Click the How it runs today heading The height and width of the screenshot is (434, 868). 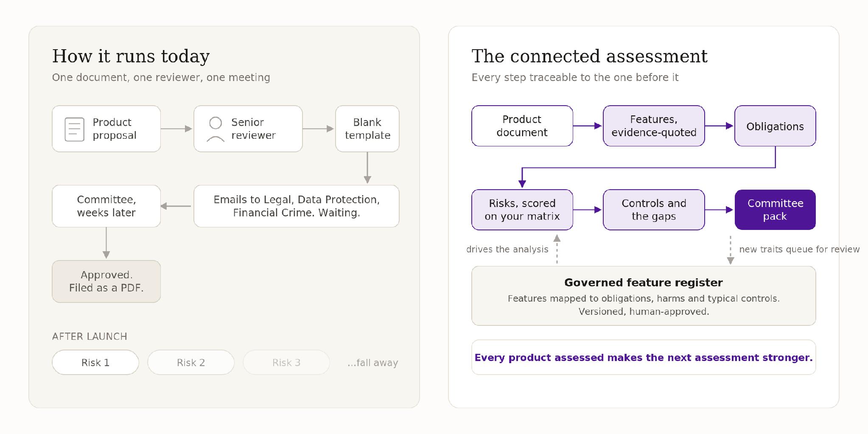(x=131, y=56)
